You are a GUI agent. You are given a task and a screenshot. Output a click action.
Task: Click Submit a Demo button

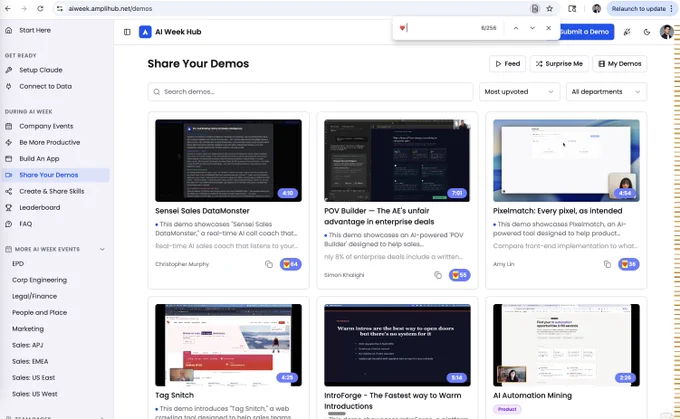[x=585, y=32]
